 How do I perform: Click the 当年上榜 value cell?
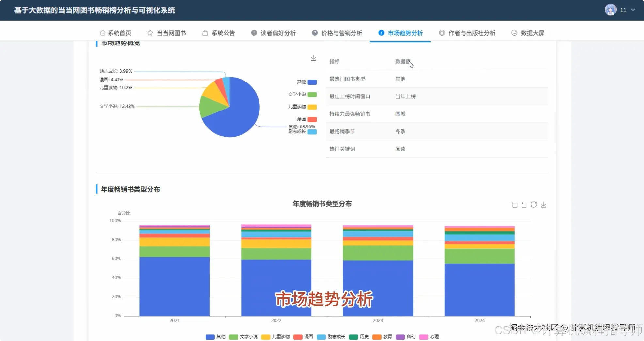click(406, 96)
